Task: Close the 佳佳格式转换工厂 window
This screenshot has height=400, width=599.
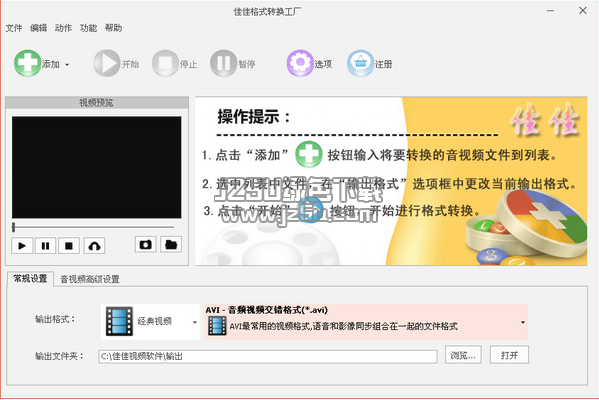Action: tap(583, 11)
